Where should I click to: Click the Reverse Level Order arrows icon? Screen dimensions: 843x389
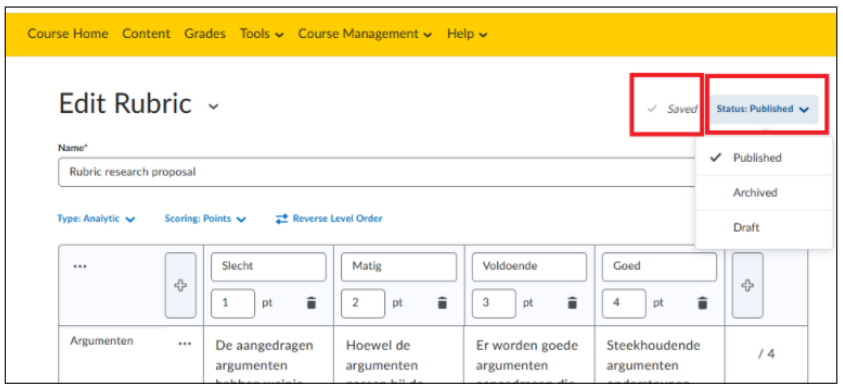(x=282, y=219)
